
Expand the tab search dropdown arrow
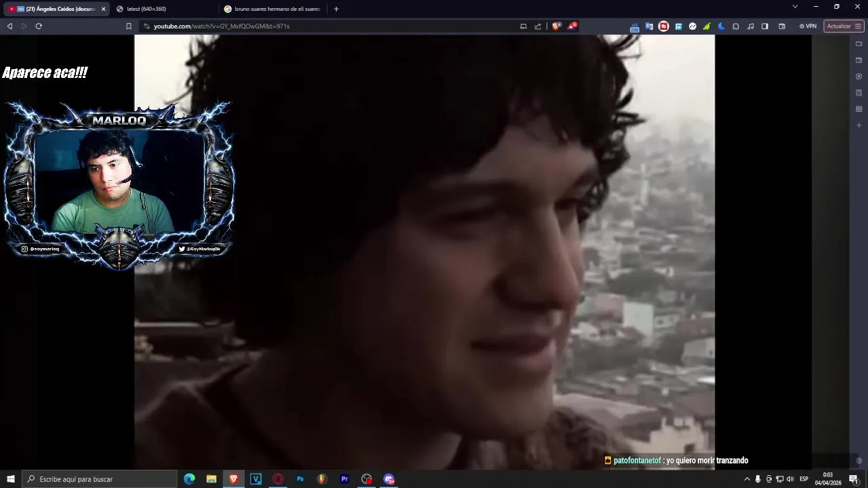795,6
